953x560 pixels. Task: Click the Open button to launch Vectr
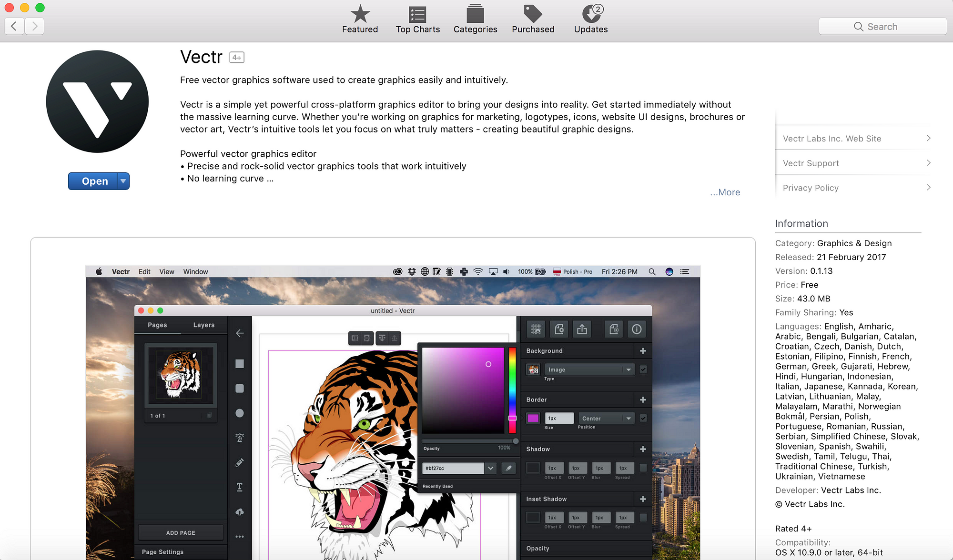[x=93, y=180]
